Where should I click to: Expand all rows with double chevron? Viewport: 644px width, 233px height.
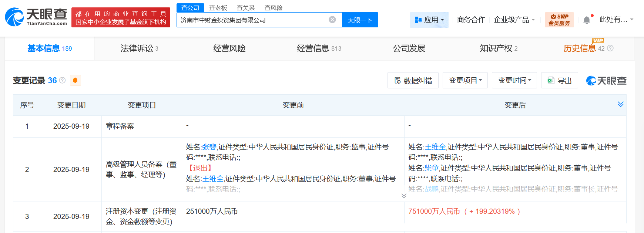point(620,104)
